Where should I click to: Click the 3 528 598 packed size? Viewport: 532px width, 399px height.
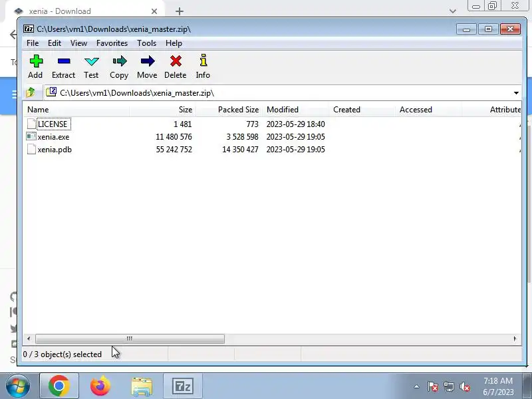[x=242, y=137]
